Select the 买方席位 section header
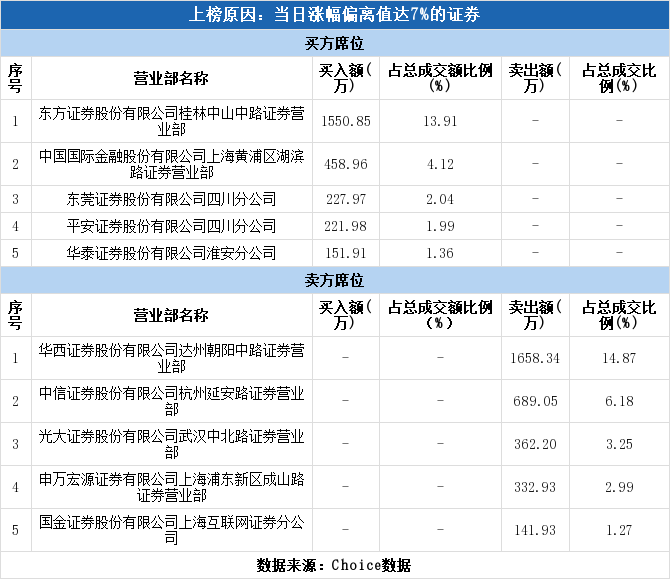 coord(334,43)
